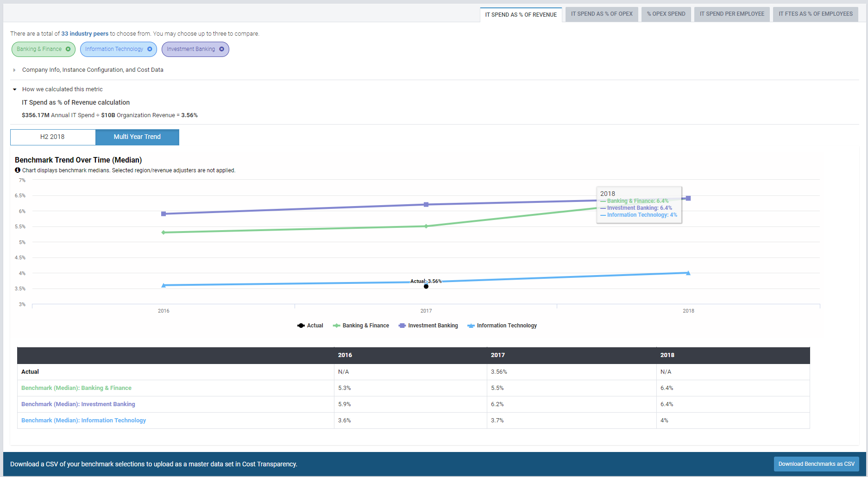
Task: Toggle Actual series in chart legend
Action: 310,326
